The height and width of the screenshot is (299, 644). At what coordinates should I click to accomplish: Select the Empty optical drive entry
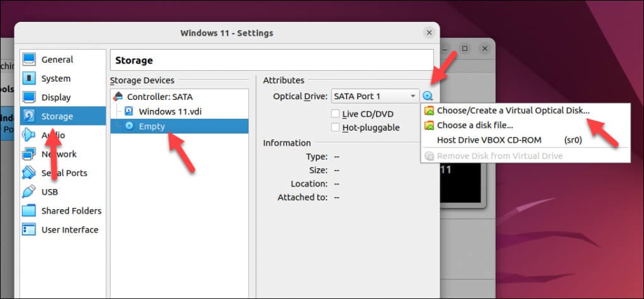pos(152,126)
